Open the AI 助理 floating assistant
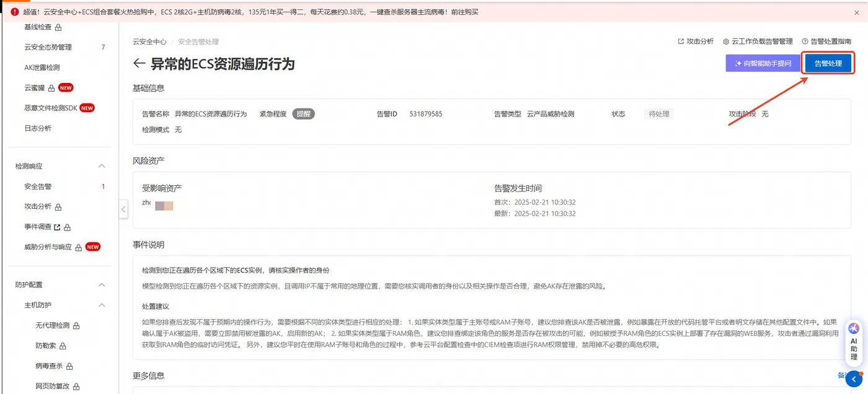868x394 pixels. [854, 344]
